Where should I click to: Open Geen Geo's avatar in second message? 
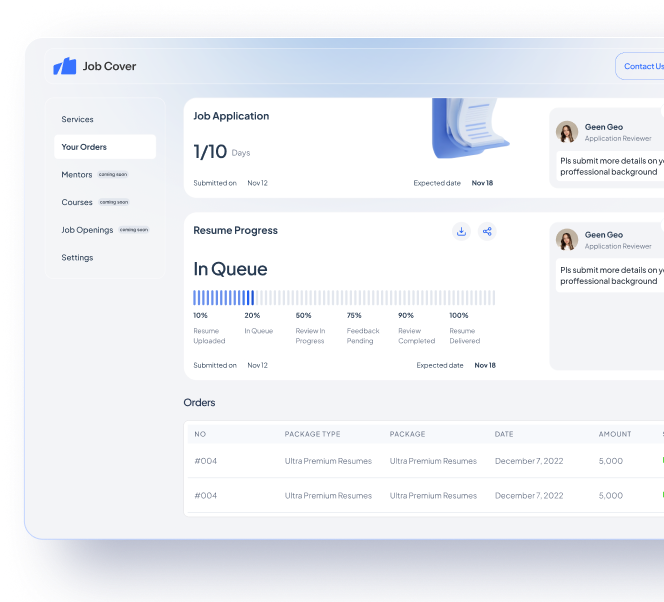coord(567,240)
